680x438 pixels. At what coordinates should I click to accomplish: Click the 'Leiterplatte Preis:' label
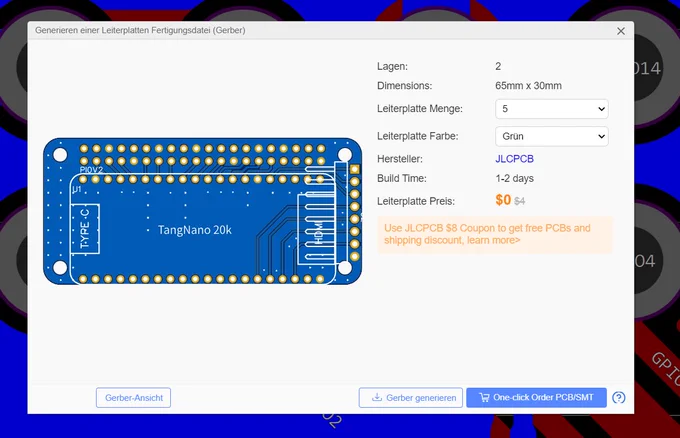tap(416, 201)
